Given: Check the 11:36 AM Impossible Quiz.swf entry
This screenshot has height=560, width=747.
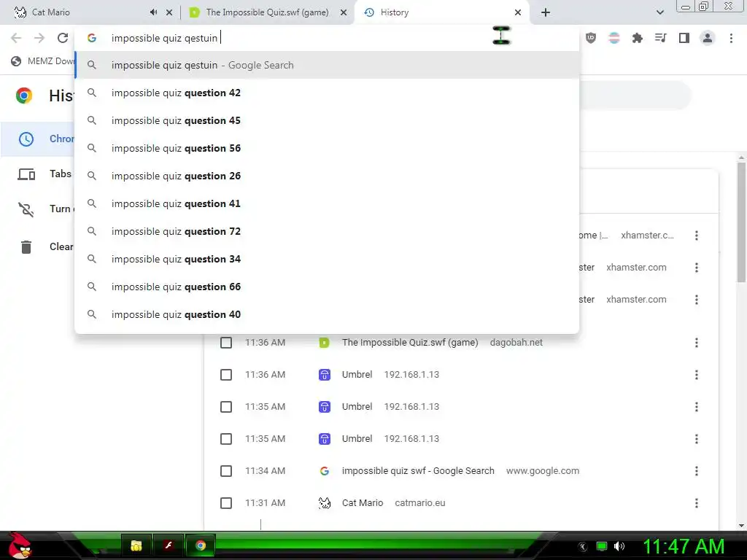Looking at the screenshot, I should click(226, 343).
